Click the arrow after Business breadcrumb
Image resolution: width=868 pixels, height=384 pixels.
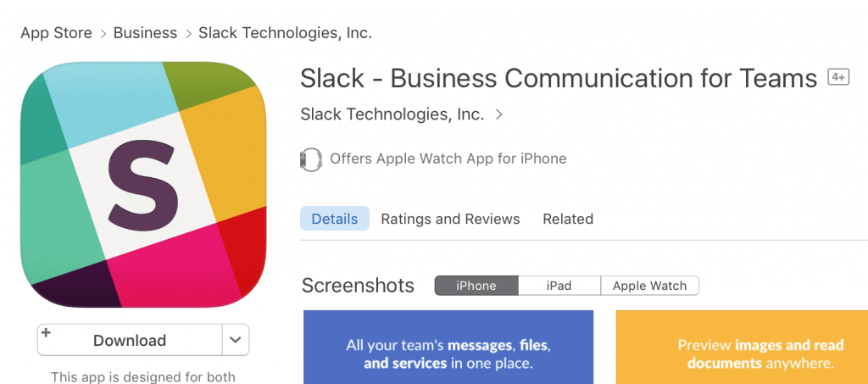(x=188, y=34)
